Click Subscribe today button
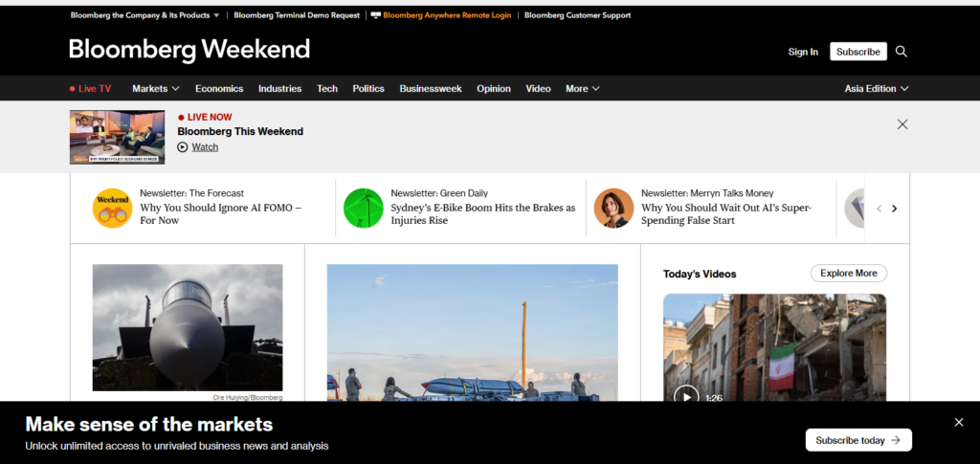This screenshot has width=980, height=464. 858,440
